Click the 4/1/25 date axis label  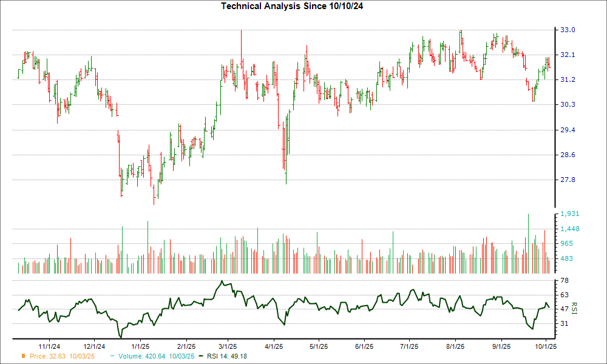click(x=274, y=346)
